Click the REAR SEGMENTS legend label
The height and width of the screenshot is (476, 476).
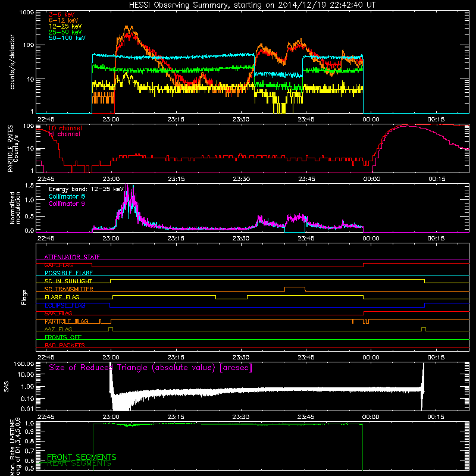79,464
